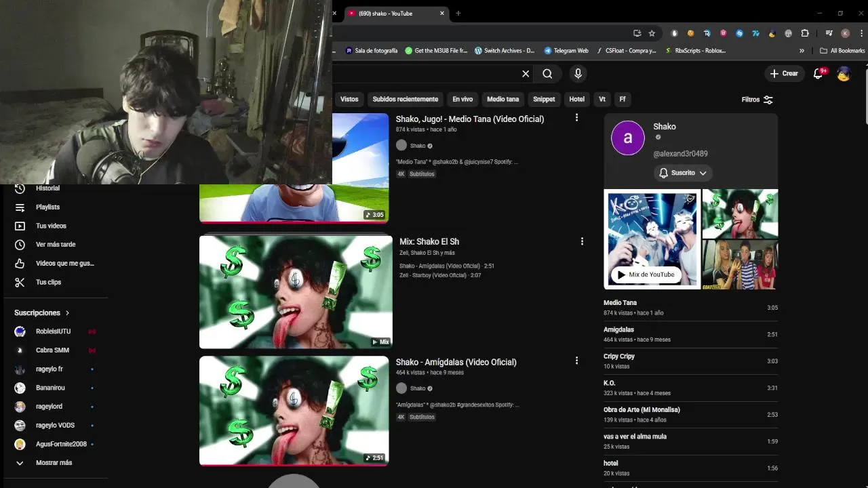This screenshot has width=868, height=488.
Task: Open the Chrome media controls icon
Action: tap(829, 33)
